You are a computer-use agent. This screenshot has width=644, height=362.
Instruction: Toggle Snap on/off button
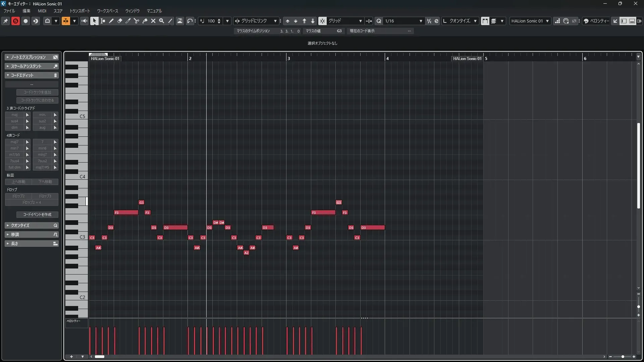tap(322, 21)
